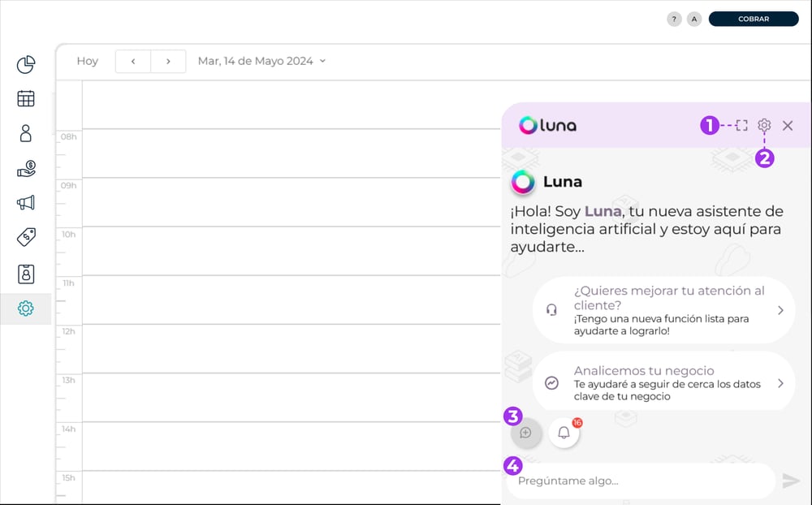Open the clients person icon in sidebar

(26, 133)
